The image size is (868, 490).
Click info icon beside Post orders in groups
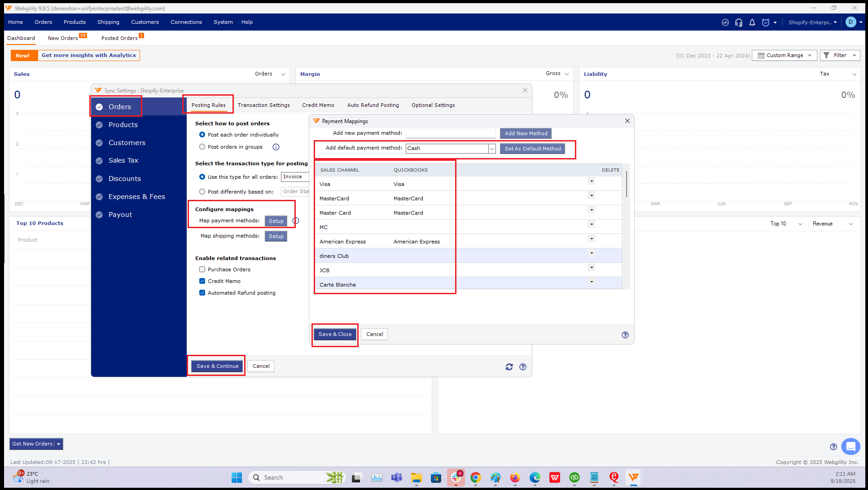click(x=276, y=147)
